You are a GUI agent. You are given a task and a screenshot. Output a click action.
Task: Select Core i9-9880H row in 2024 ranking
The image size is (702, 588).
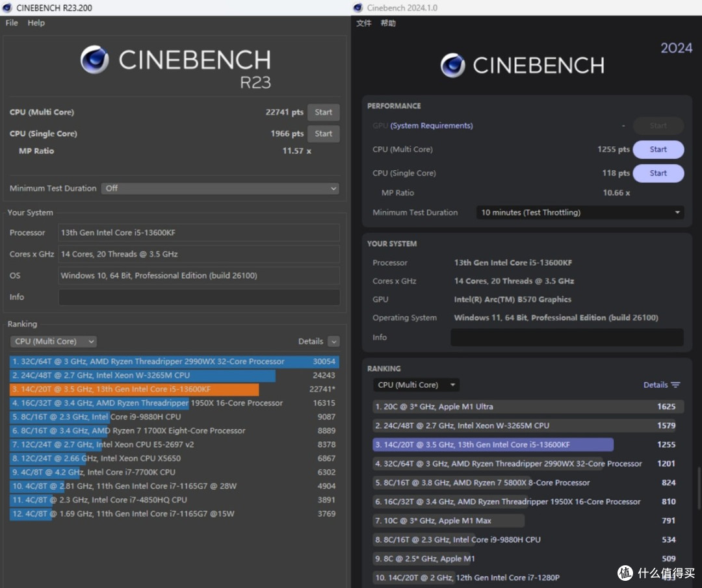(x=528, y=540)
